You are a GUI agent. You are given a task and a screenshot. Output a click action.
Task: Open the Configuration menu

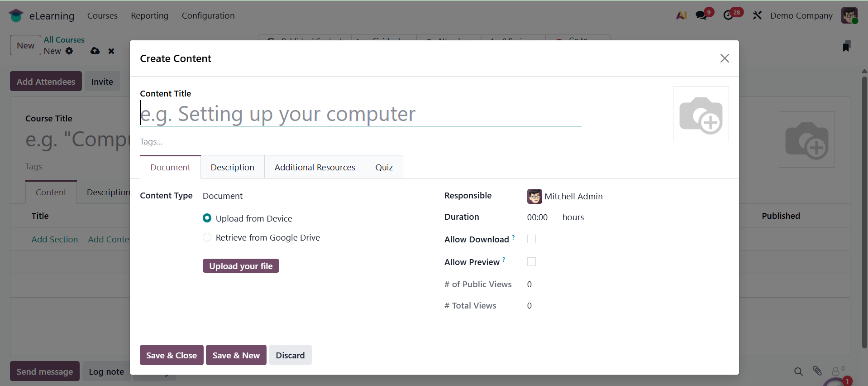(208, 15)
